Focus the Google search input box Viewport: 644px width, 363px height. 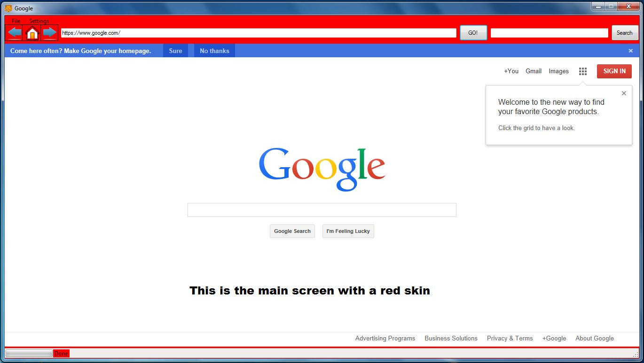[322, 210]
